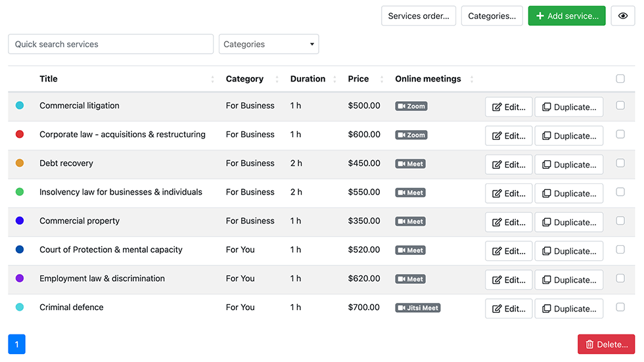The image size is (644, 362).
Task: Duplicate the Insolvency law service
Action: coord(569,193)
